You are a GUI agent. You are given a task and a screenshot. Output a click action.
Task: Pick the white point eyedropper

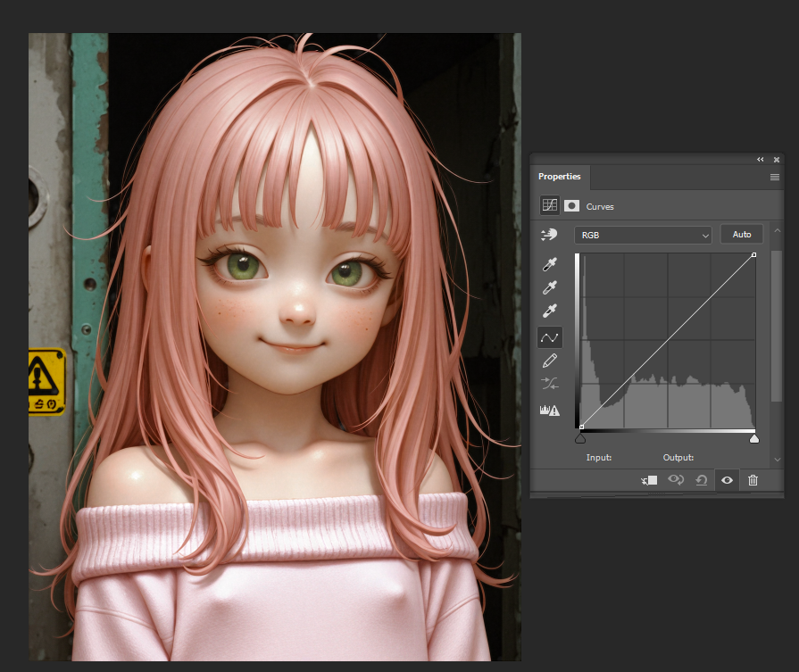[549, 311]
